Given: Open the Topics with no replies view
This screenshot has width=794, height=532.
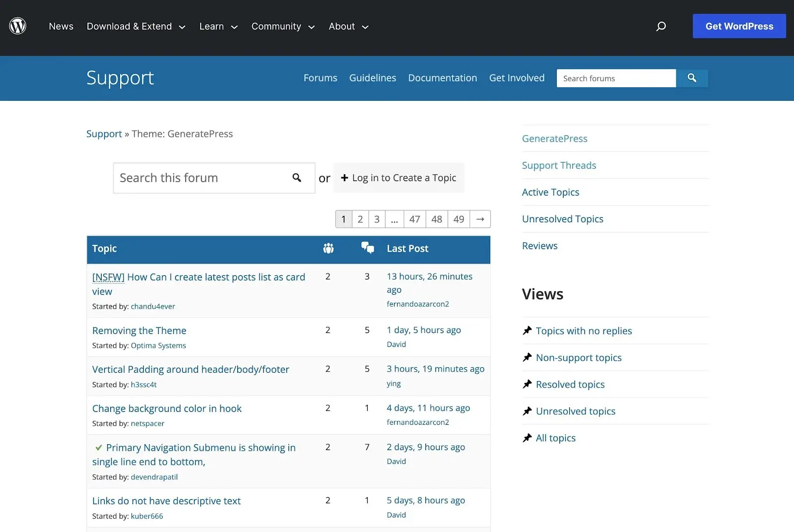Looking at the screenshot, I should (x=584, y=331).
